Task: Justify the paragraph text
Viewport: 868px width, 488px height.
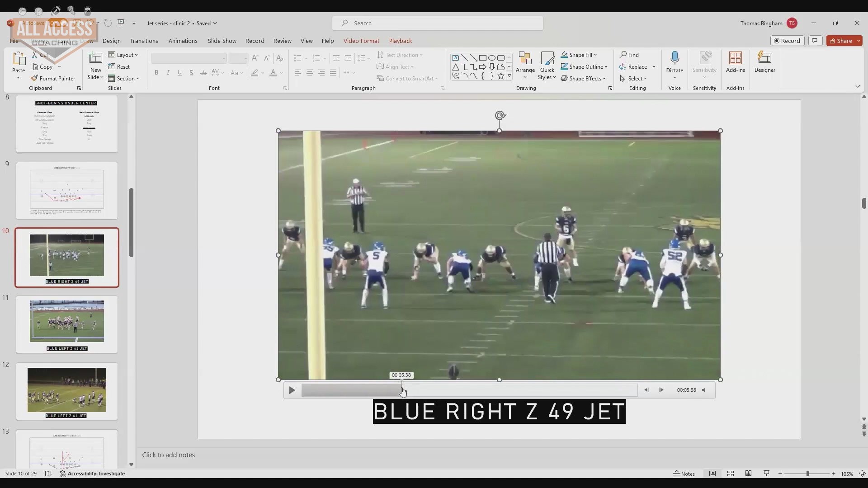Action: click(333, 72)
